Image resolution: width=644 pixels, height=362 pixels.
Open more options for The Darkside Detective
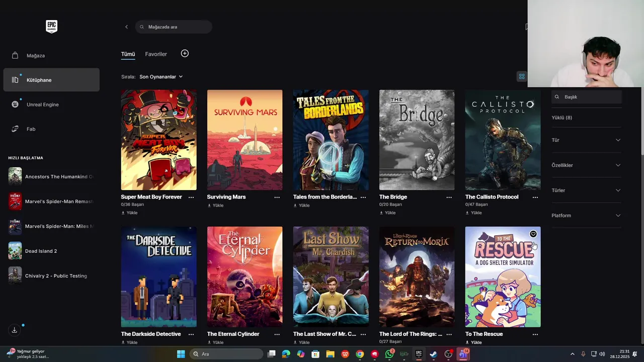point(191,334)
